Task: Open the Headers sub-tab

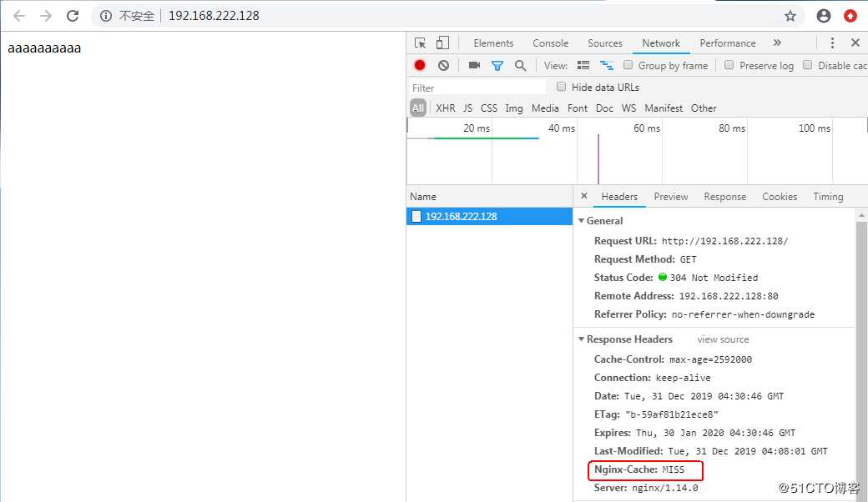Action: tap(619, 196)
